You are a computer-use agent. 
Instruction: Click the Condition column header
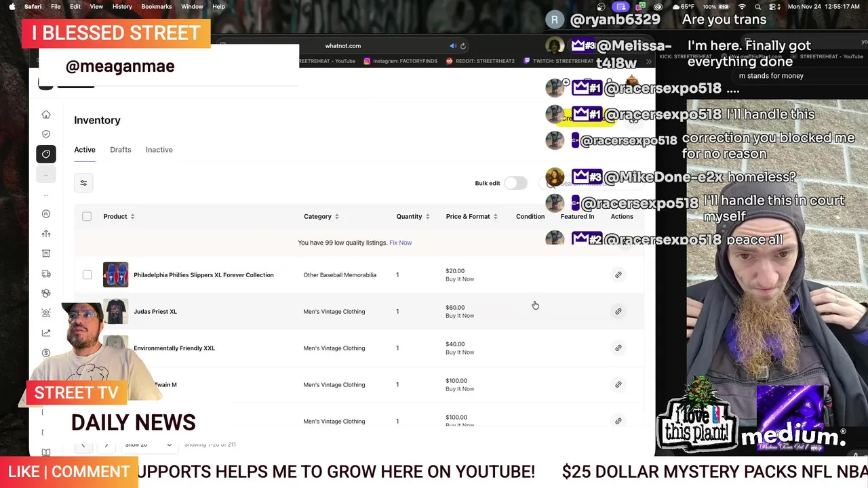pos(530,217)
